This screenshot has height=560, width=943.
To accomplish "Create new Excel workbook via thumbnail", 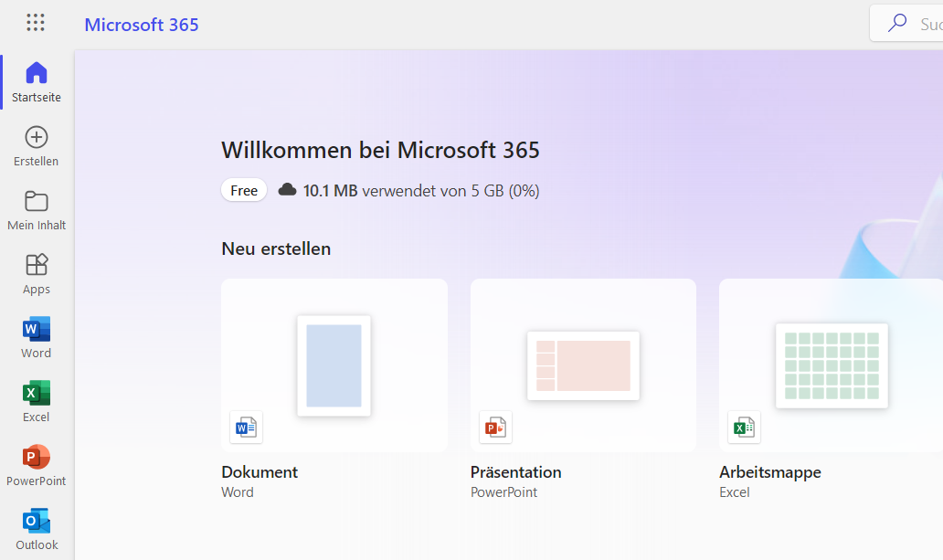I will point(832,365).
